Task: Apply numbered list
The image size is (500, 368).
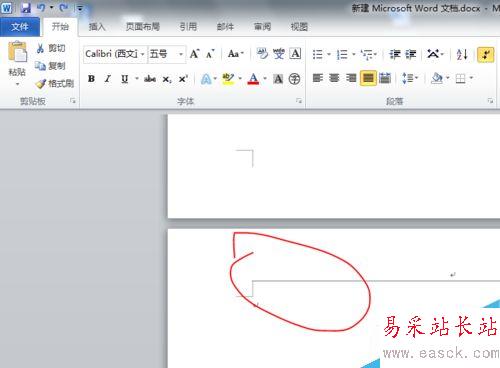Action: [342, 54]
